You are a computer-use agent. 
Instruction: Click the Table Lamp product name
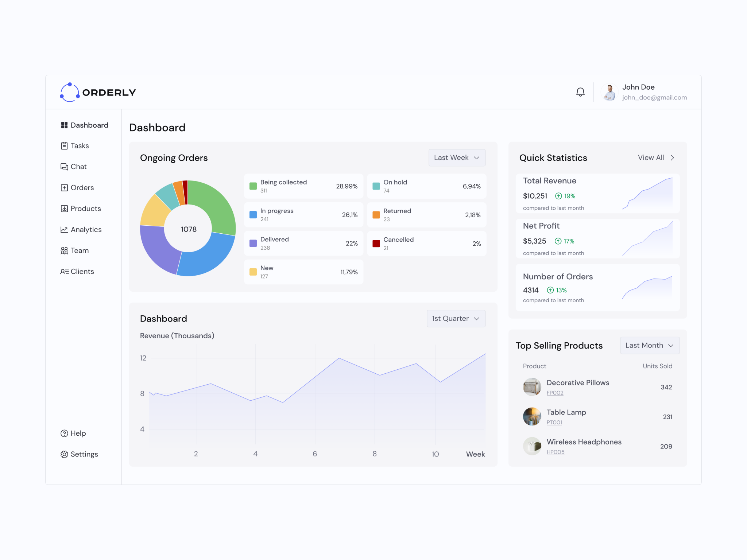(566, 412)
